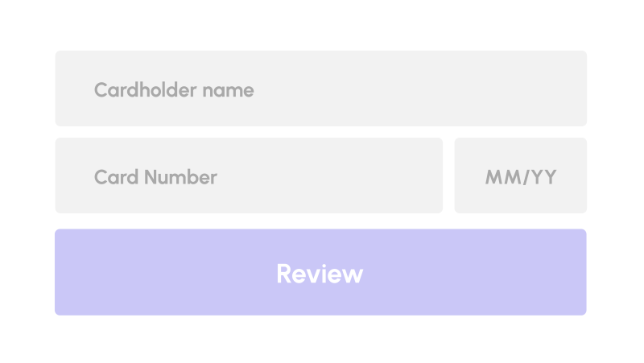The height and width of the screenshot is (363, 644).
Task: Click the lavender Review bar
Action: [x=320, y=272]
